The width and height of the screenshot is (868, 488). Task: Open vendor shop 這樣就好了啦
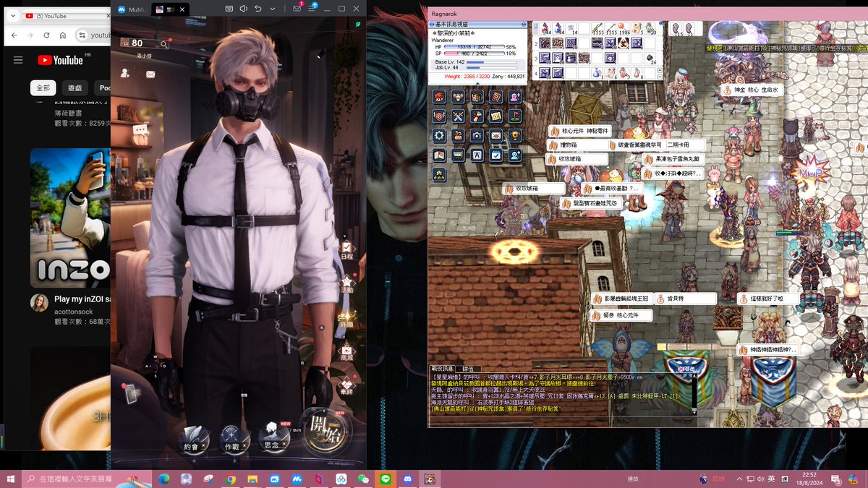769,299
